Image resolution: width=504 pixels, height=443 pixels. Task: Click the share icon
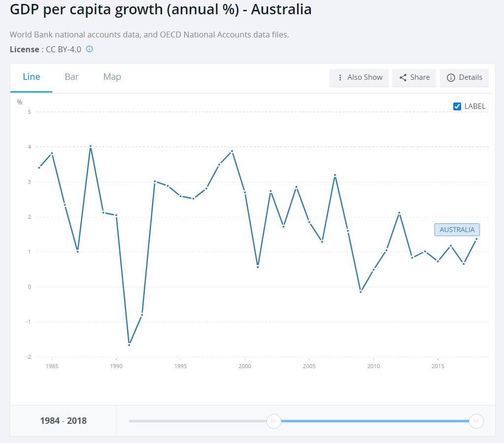pos(403,77)
